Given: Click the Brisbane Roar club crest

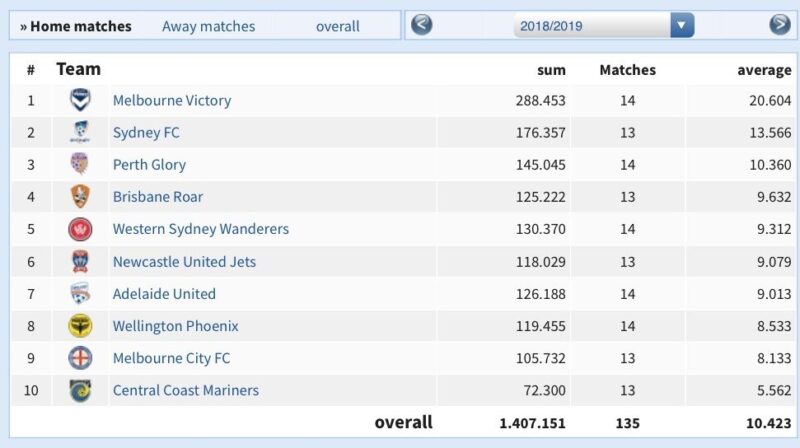Looking at the screenshot, I should point(80,197).
